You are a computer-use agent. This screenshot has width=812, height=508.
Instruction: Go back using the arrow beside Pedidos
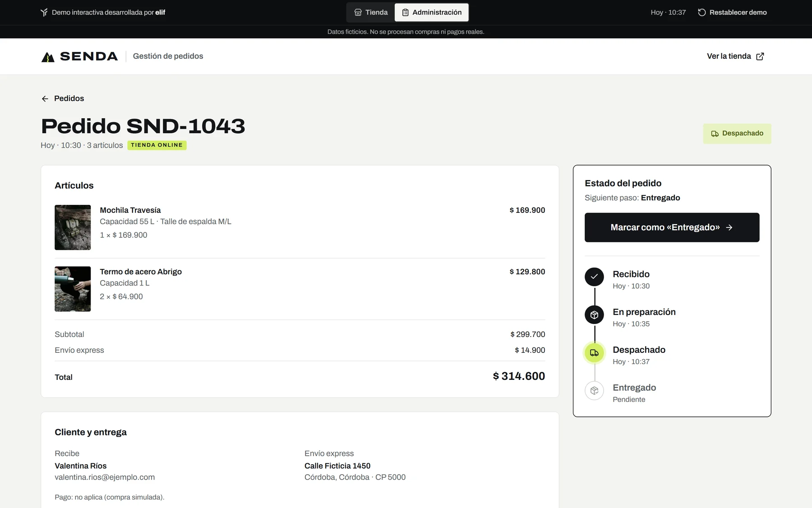point(45,99)
